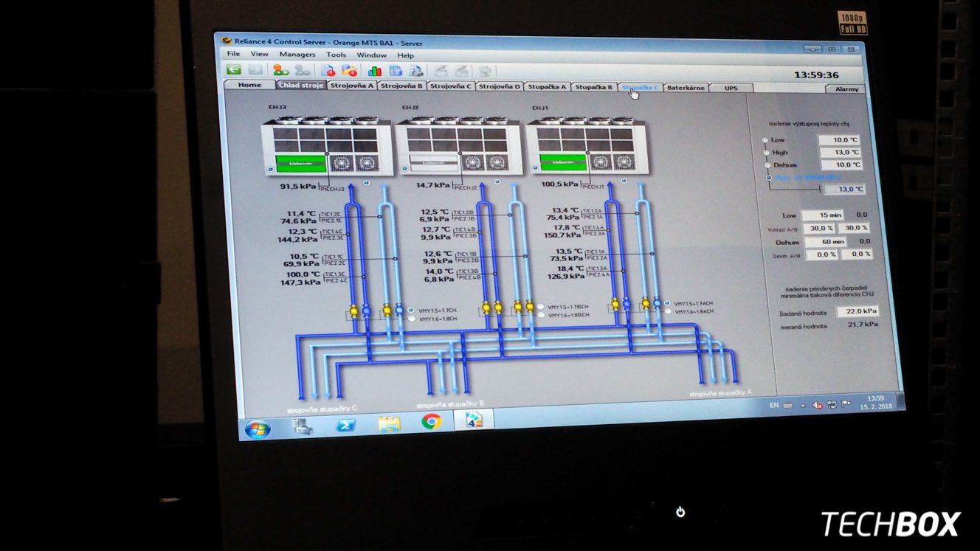980x551 pixels.
Task: Open the Tools menu
Action: point(336,55)
